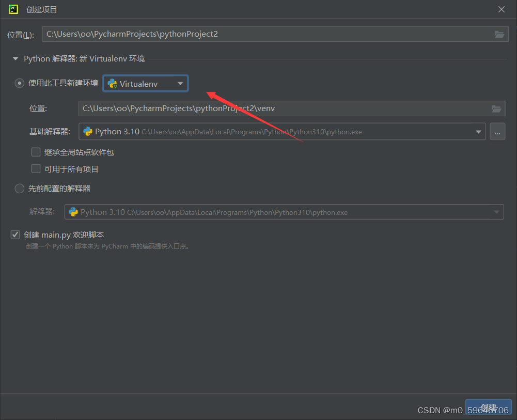
Task: Uncheck create main.py welcome script checkbox
Action: coord(15,235)
